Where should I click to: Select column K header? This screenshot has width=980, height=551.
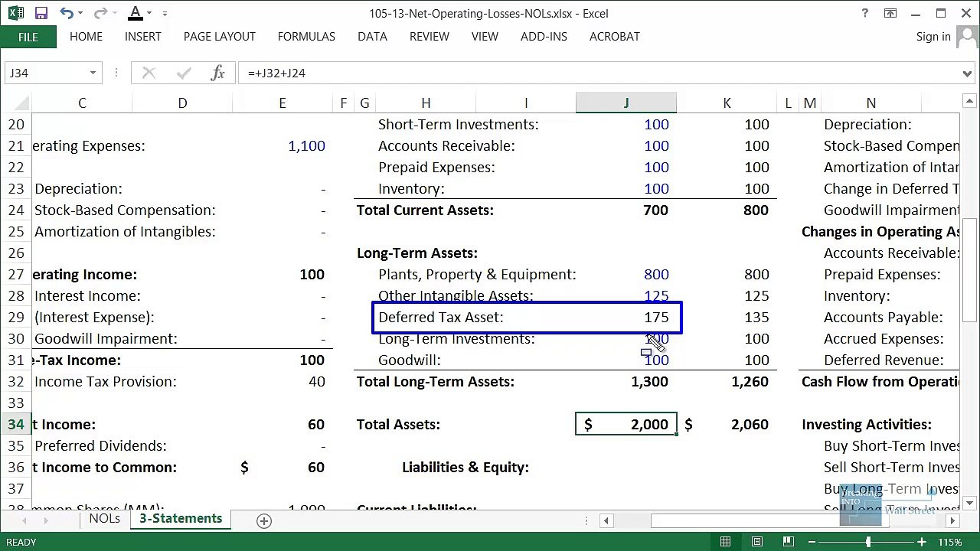click(x=727, y=103)
